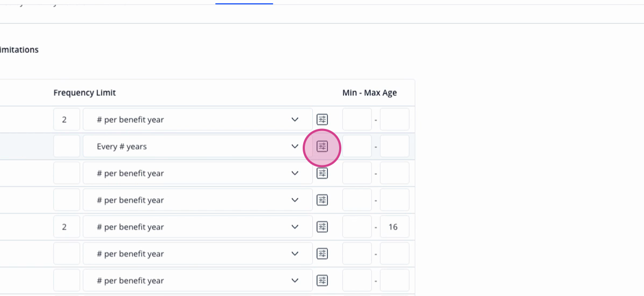
Task: Click the min age field on the max age 16 row
Action: (x=357, y=227)
